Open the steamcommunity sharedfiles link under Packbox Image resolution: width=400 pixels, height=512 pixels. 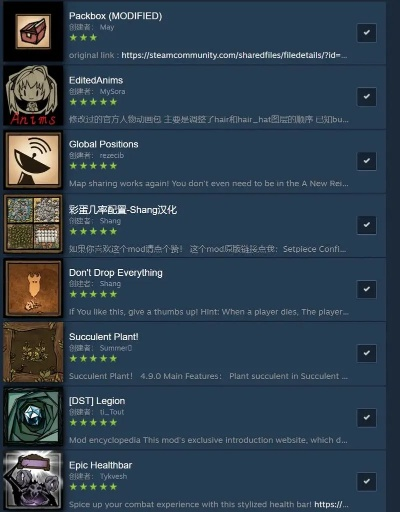(234, 55)
